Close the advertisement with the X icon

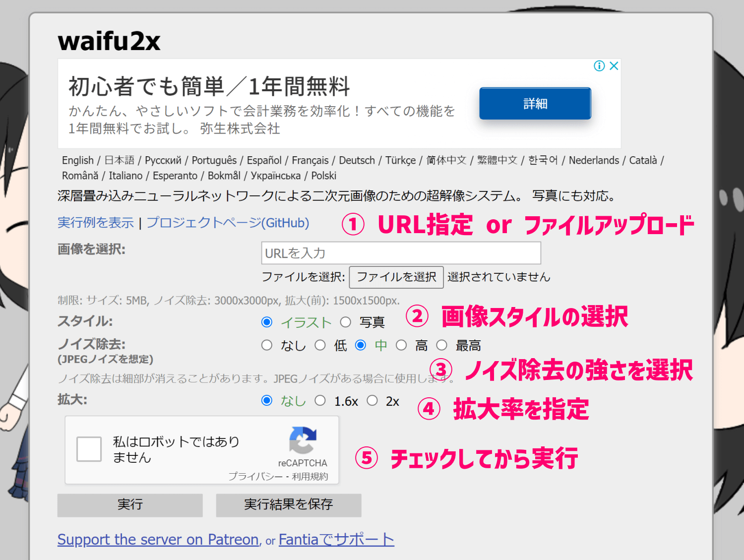click(614, 66)
